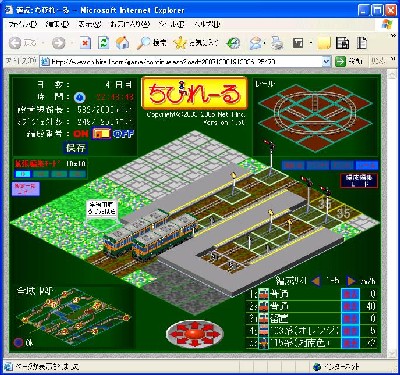Open the Help menu in menu bar

207,24
